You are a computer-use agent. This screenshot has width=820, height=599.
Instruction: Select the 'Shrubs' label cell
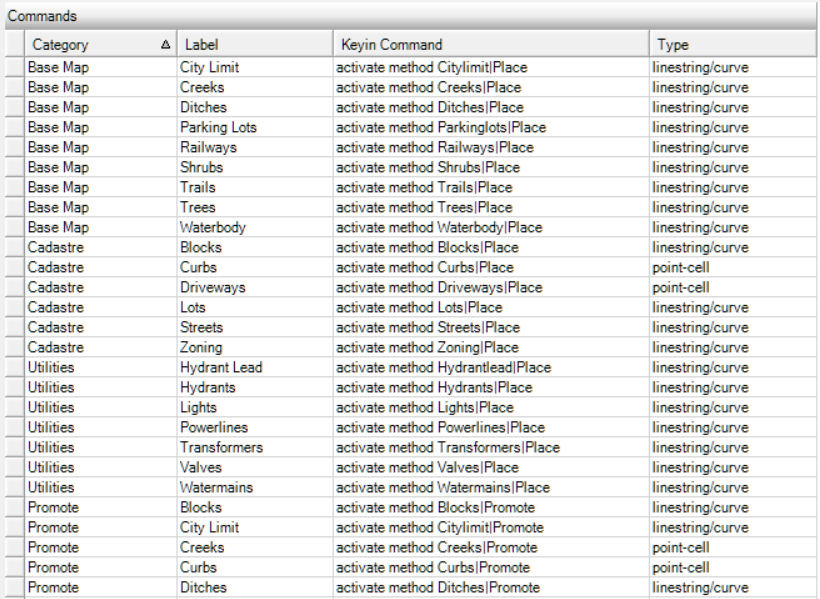[x=255, y=167]
